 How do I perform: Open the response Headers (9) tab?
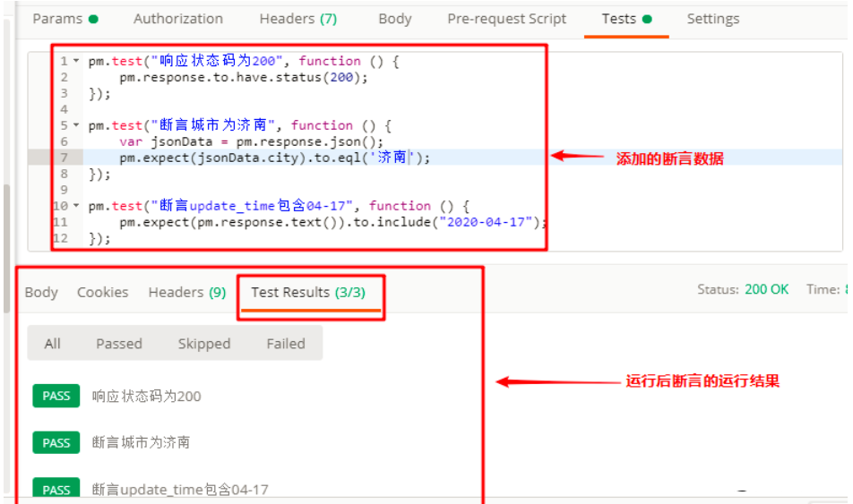(186, 292)
